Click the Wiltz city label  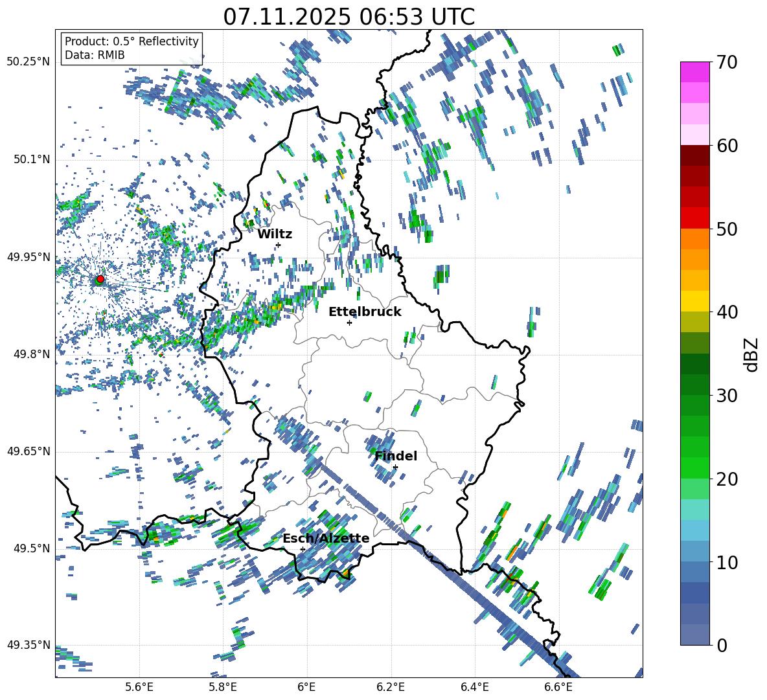click(x=275, y=234)
